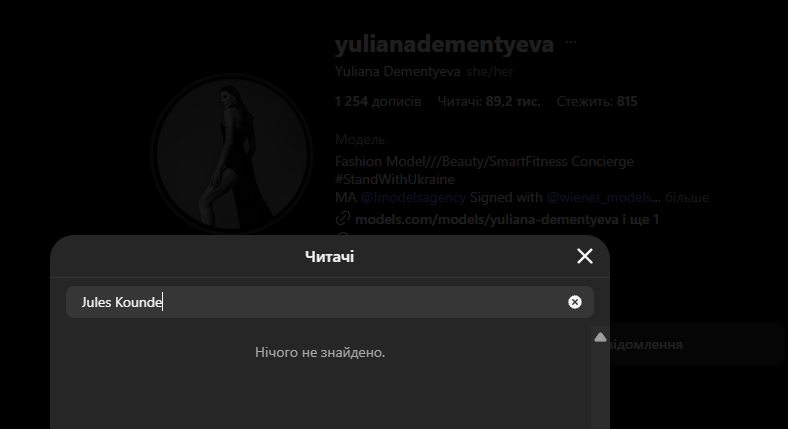Click the Нічого не знайдено message

click(x=320, y=352)
